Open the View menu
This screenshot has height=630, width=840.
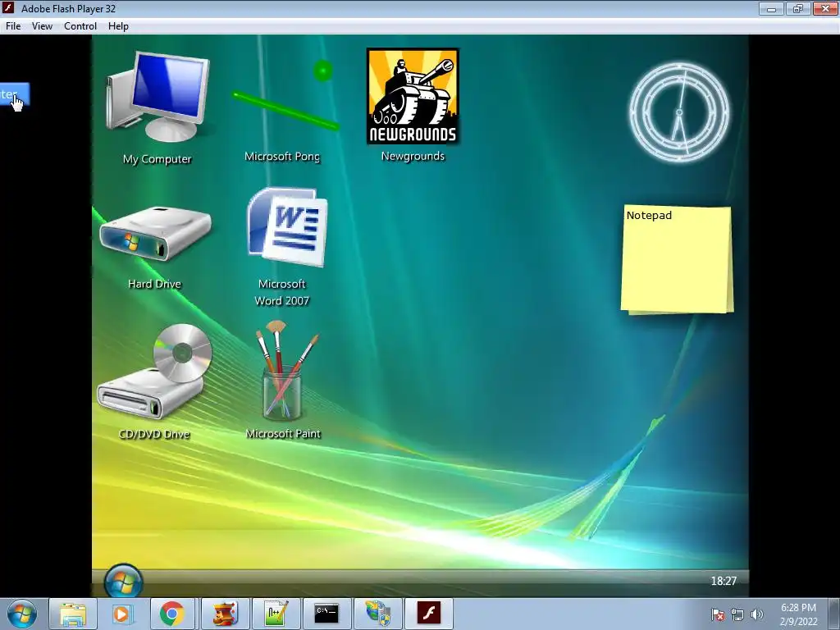(x=42, y=26)
